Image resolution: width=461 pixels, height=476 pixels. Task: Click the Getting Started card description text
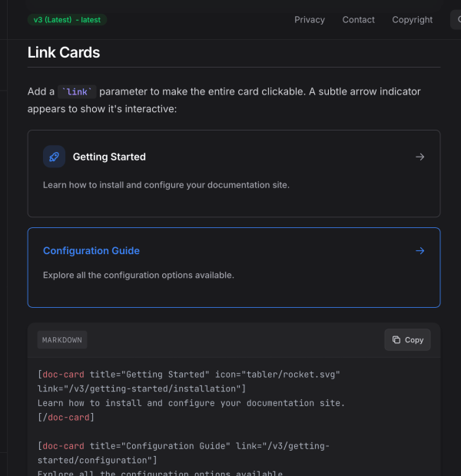pos(166,185)
